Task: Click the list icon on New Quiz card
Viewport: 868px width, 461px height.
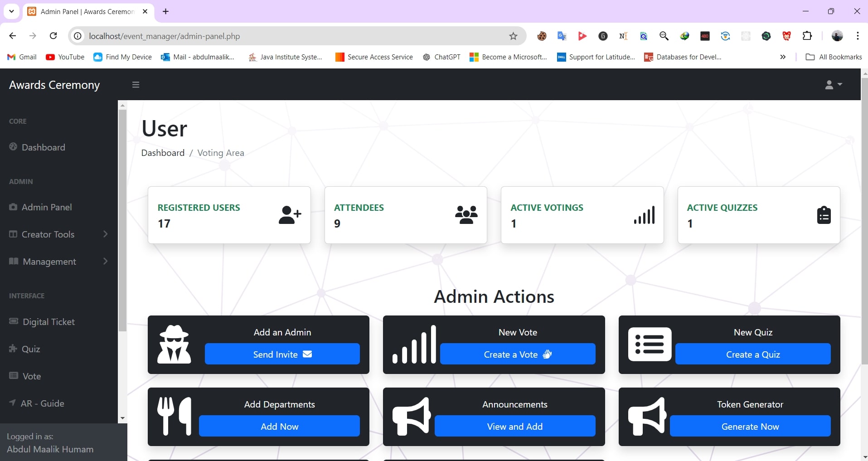Action: tap(649, 345)
